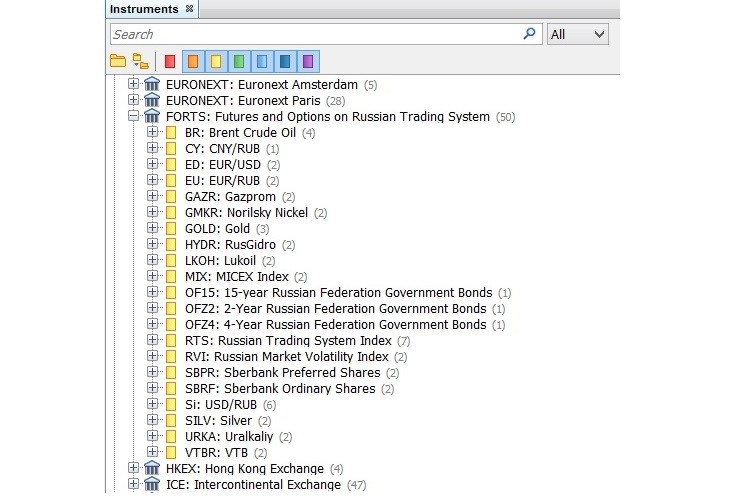750x496 pixels.
Task: Toggle the red color filter
Action: point(170,61)
